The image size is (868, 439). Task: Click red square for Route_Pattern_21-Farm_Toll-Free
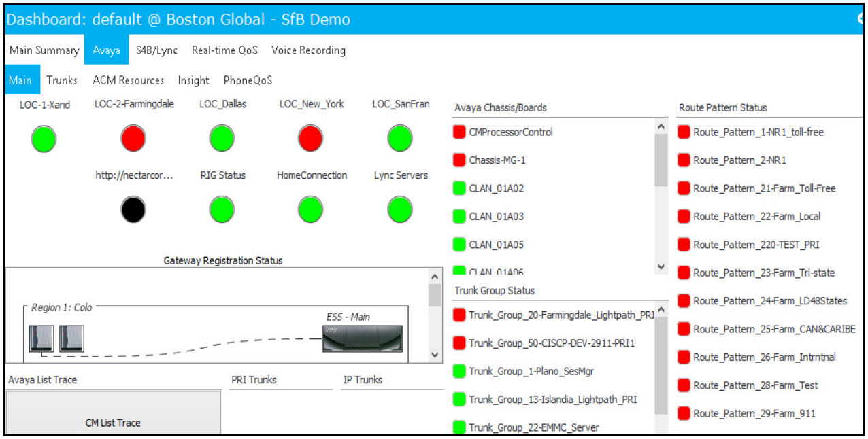pyautogui.click(x=684, y=188)
